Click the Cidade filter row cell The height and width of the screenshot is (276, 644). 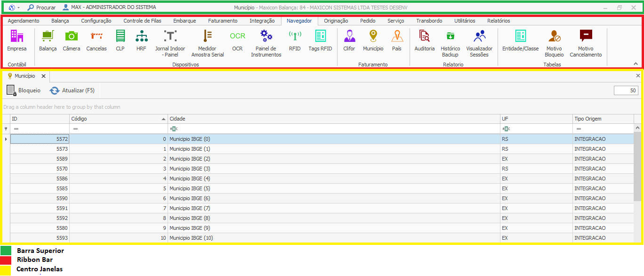(334, 129)
